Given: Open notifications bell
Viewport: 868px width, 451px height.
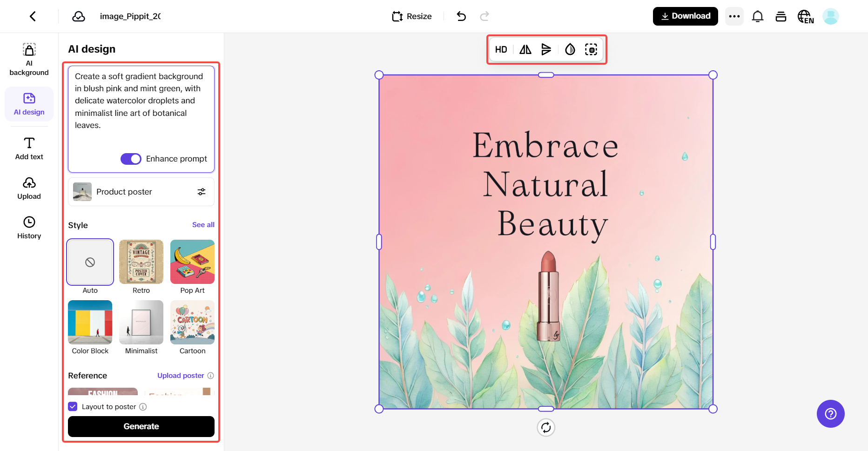Looking at the screenshot, I should coord(758,16).
